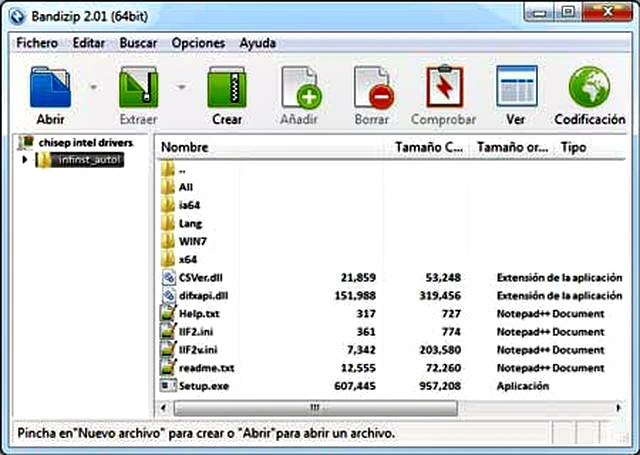This screenshot has height=455, width=640.
Task: Select the IIF2.ini file icon
Action: click(x=168, y=331)
